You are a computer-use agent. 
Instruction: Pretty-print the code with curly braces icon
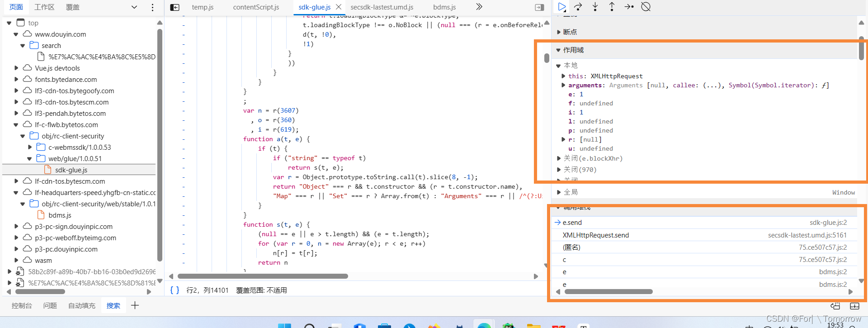[175, 290]
